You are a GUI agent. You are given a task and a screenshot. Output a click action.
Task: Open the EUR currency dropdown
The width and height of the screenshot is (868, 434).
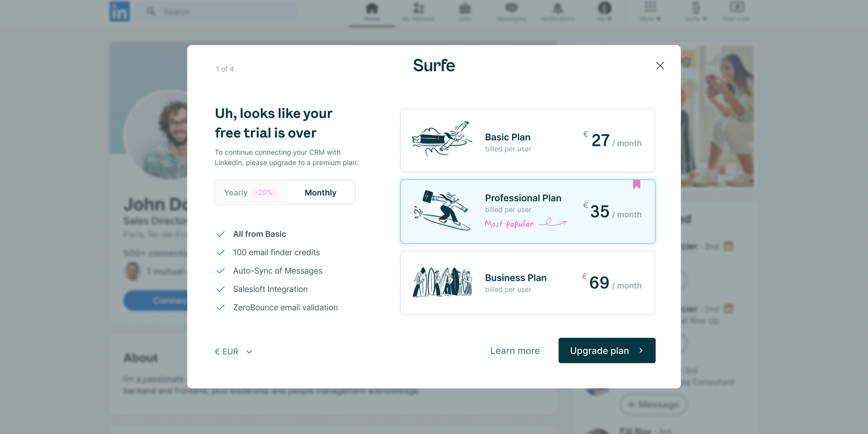tap(233, 351)
